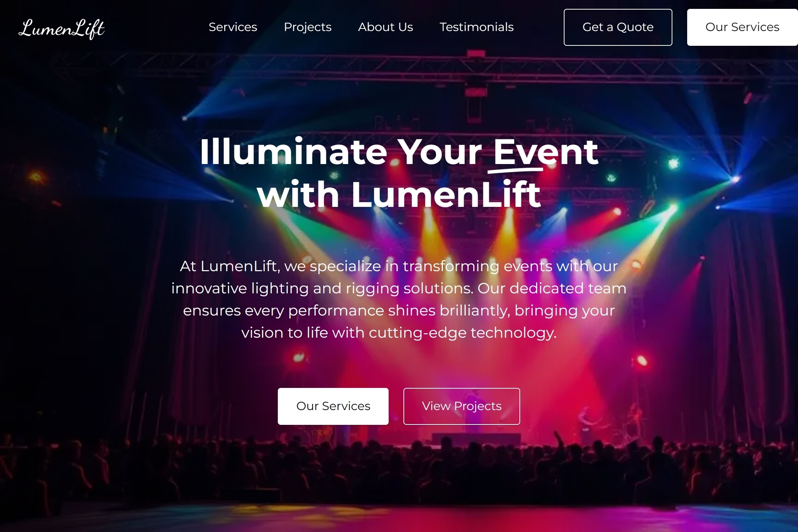Click the bright blue spotlight at far right
798x532 pixels.
(735, 179)
